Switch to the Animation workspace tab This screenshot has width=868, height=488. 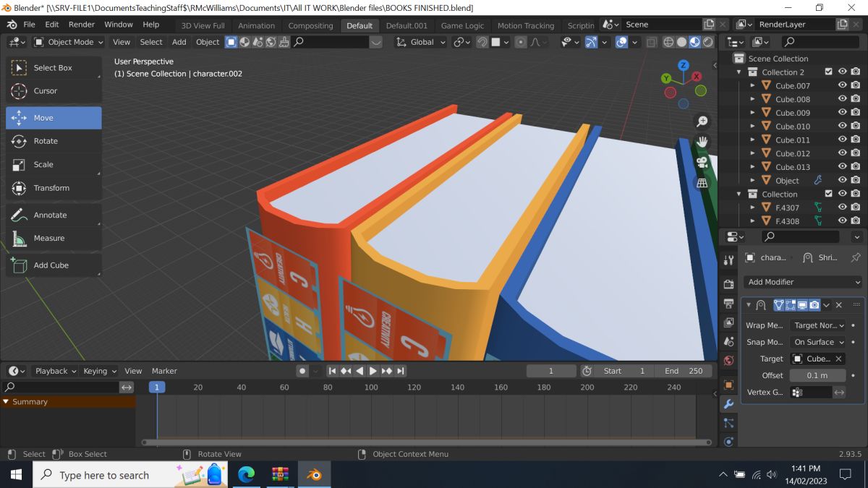(x=257, y=25)
